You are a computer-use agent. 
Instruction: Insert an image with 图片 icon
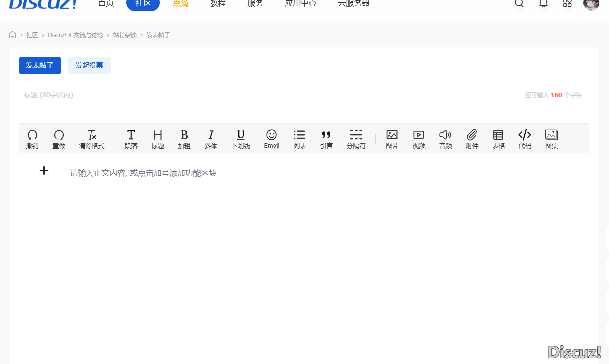pos(392,139)
